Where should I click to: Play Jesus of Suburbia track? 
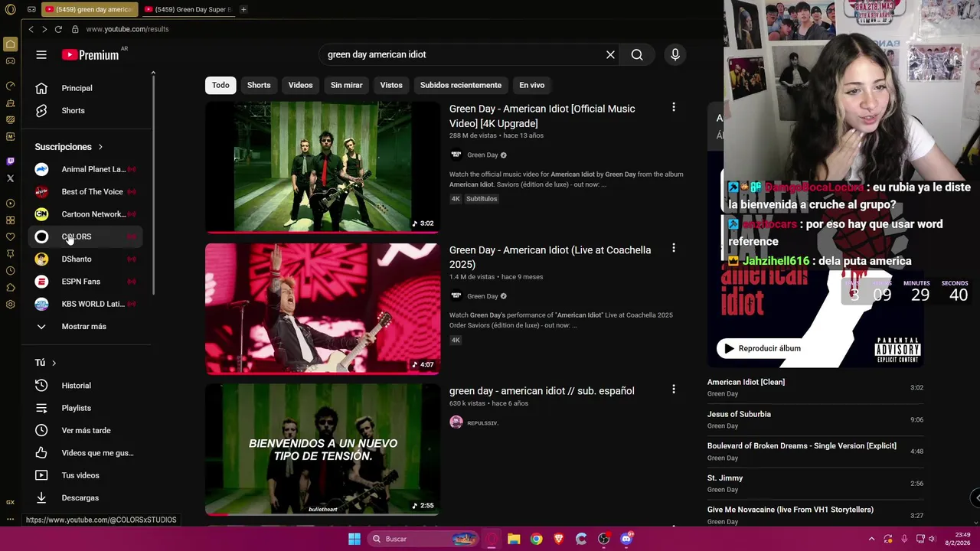pyautogui.click(x=815, y=419)
